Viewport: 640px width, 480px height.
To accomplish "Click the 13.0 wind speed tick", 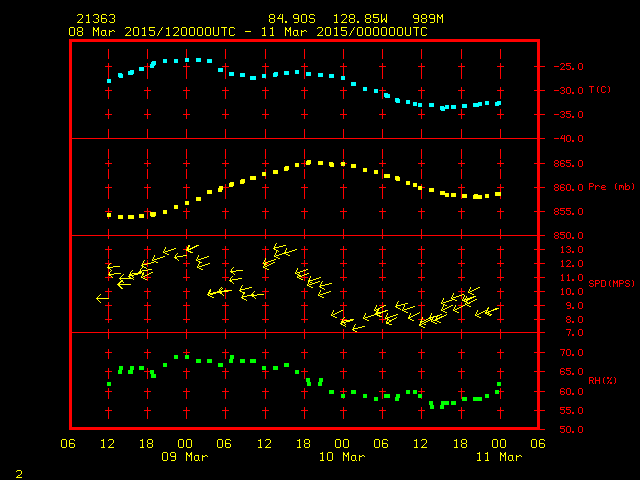I will [571, 250].
